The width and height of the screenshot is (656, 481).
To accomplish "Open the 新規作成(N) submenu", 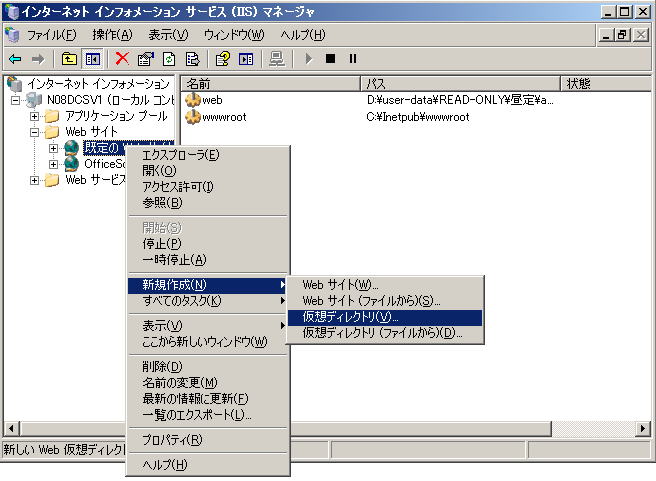I will click(208, 285).
